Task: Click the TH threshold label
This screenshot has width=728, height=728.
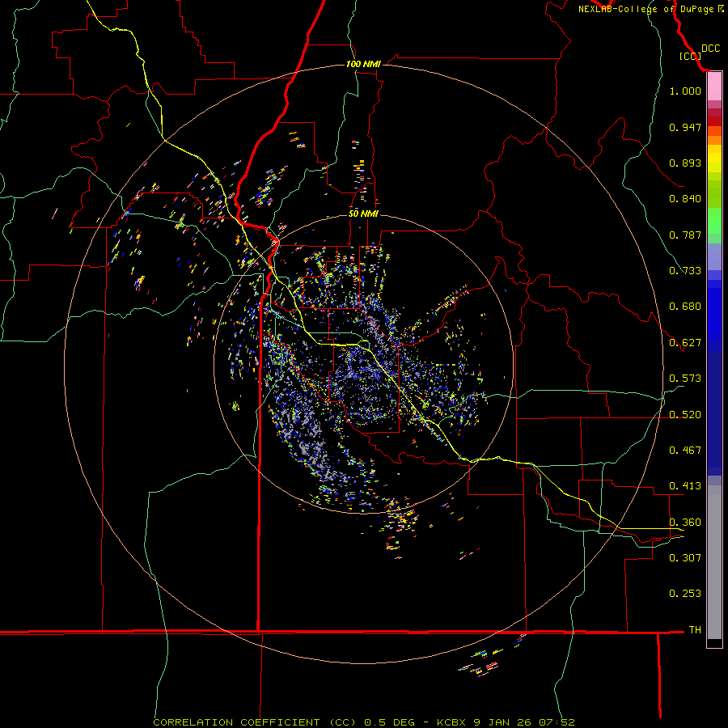Action: (x=695, y=630)
